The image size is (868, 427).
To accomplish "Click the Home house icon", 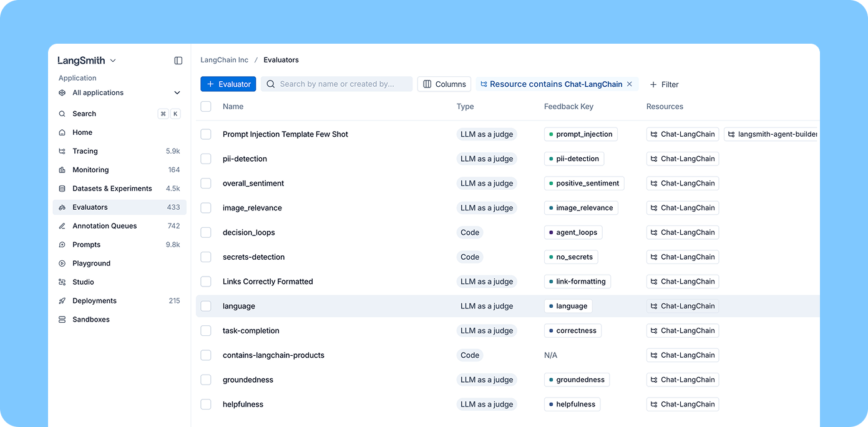I will tap(62, 132).
